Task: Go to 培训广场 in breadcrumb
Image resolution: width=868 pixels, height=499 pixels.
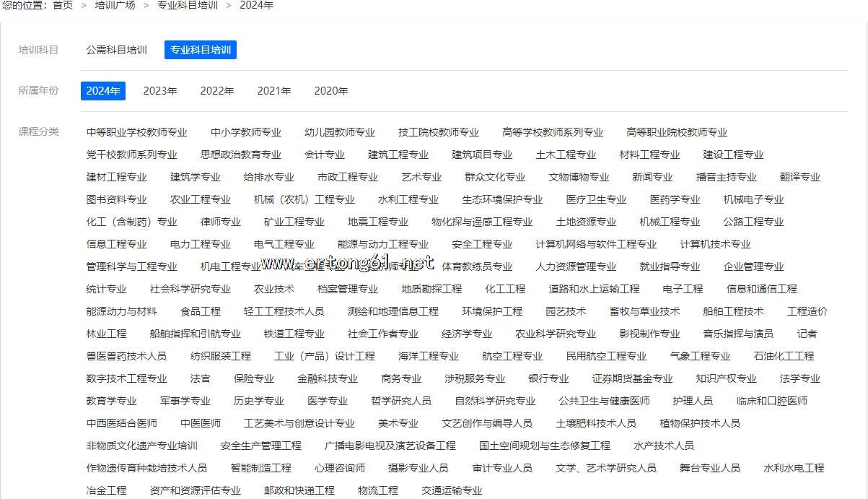Action: coord(115,5)
